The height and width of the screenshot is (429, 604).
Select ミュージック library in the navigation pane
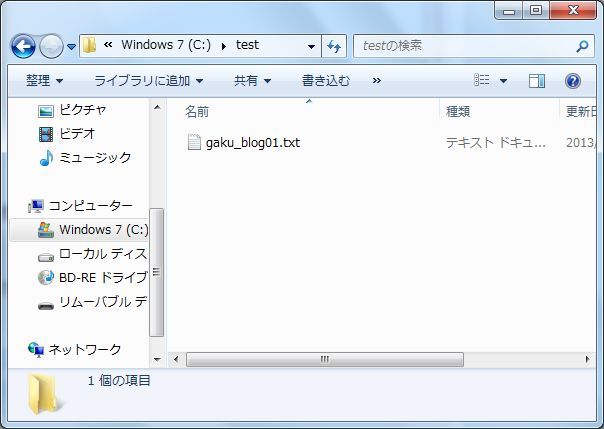(95, 158)
